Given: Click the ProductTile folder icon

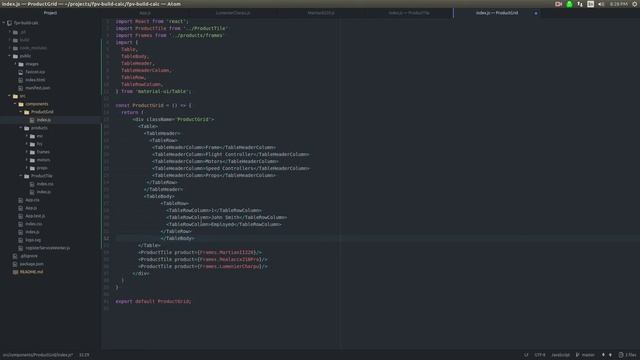Looking at the screenshot, I should coord(27,176).
